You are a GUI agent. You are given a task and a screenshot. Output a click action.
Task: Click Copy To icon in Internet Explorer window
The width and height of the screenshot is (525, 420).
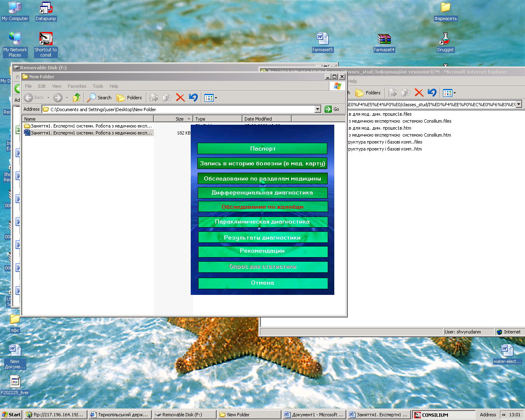click(x=406, y=93)
